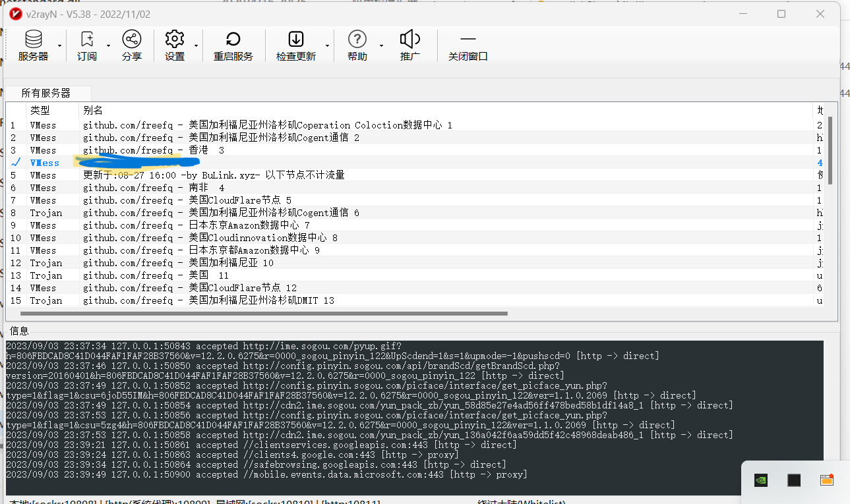Open the 设置 (Settings) gear icon

(175, 39)
